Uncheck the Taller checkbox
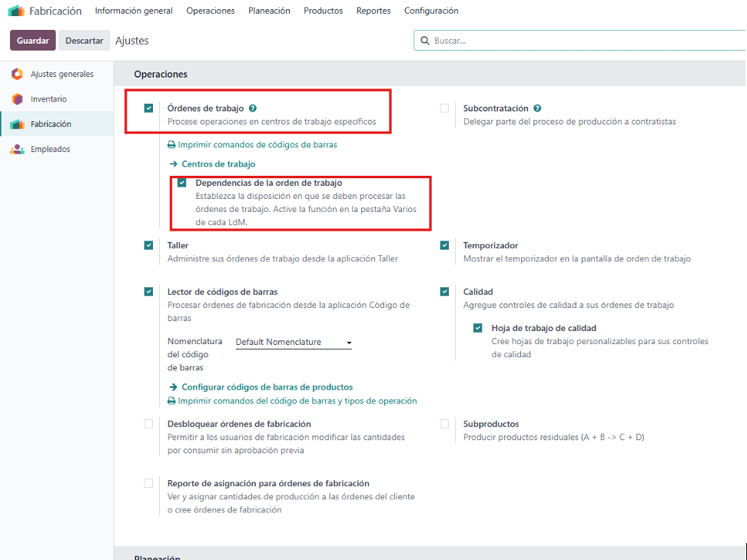The image size is (747, 560). pyautogui.click(x=148, y=245)
